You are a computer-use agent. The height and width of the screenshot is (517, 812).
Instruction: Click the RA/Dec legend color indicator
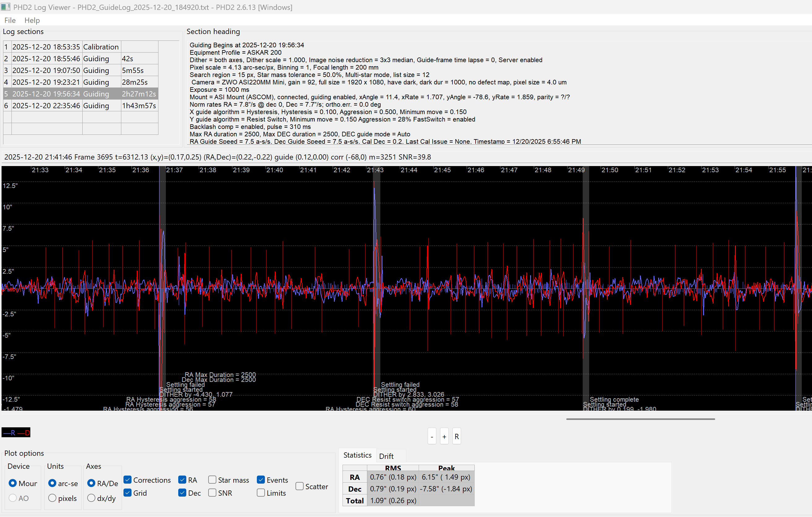coord(16,432)
